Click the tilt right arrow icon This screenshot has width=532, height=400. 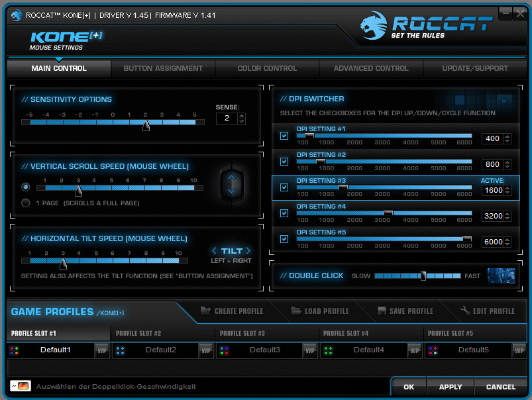248,251
